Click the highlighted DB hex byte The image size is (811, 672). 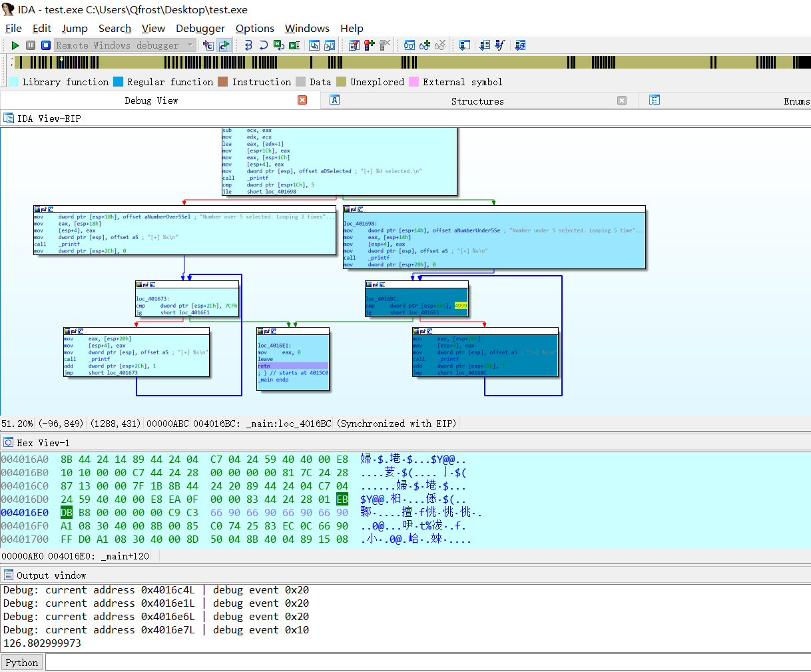point(67,512)
